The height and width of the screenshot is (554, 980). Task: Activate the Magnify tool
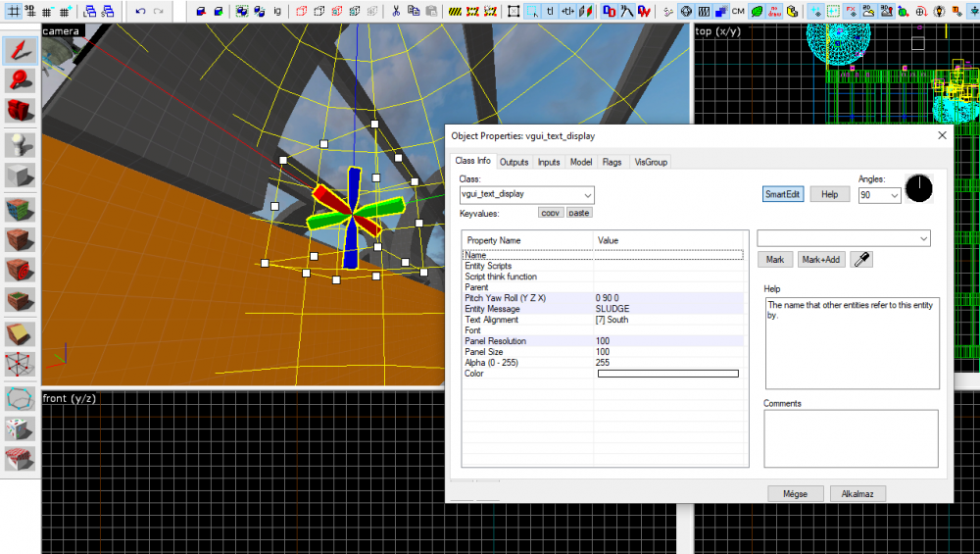pos(20,80)
